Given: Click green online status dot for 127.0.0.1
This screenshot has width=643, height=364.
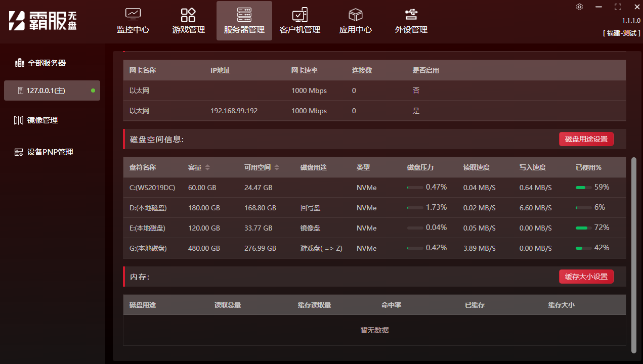Looking at the screenshot, I should click(x=93, y=90).
